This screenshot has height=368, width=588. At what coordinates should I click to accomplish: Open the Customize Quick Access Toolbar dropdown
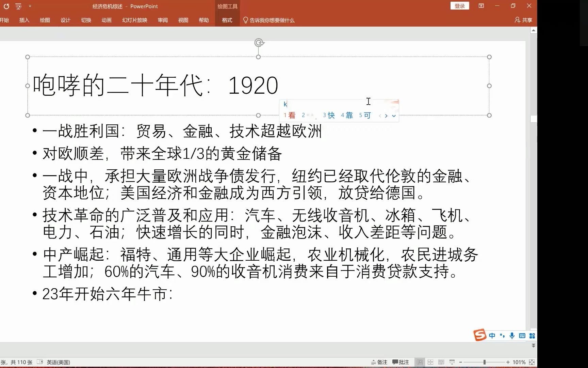(x=30, y=6)
